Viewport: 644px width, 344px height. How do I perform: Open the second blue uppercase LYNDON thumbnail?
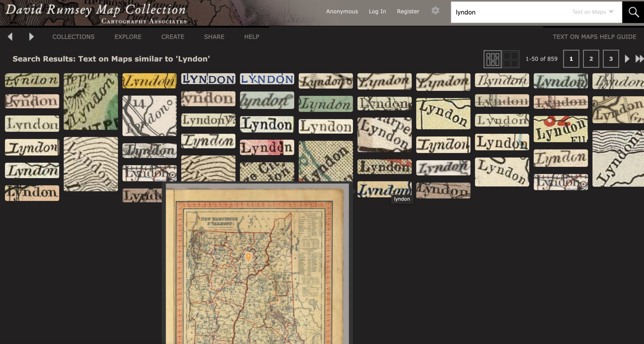coord(267,79)
